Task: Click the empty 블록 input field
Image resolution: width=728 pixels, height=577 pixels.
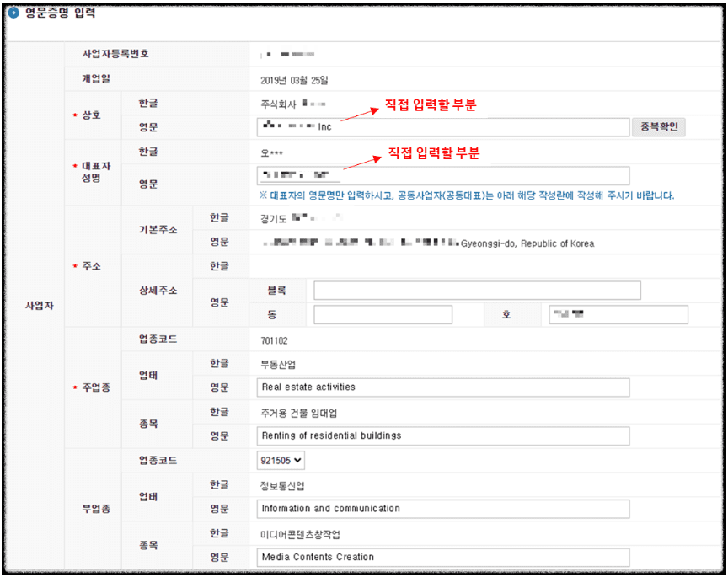Action: click(x=476, y=291)
